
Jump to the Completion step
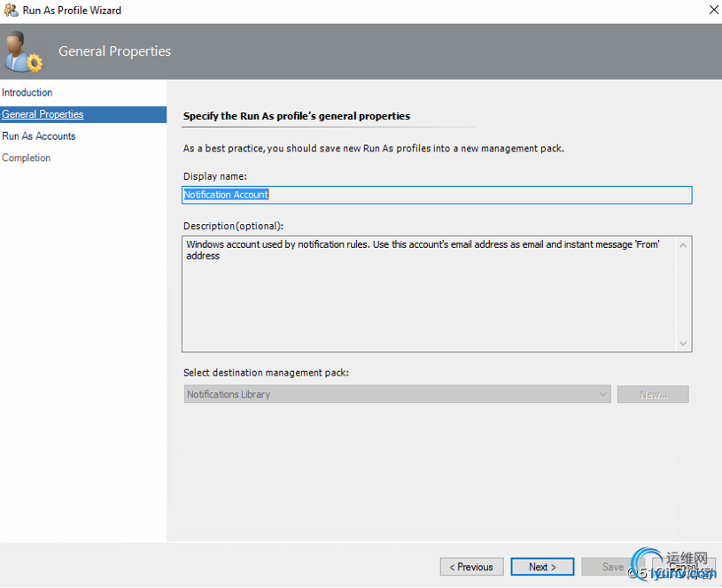27,159
